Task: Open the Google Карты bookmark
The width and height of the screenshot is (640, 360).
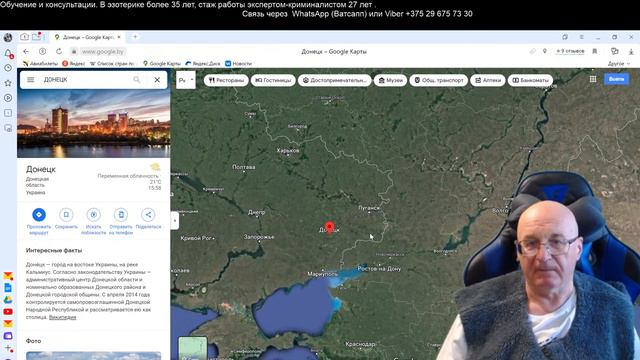Action: pyautogui.click(x=162, y=64)
